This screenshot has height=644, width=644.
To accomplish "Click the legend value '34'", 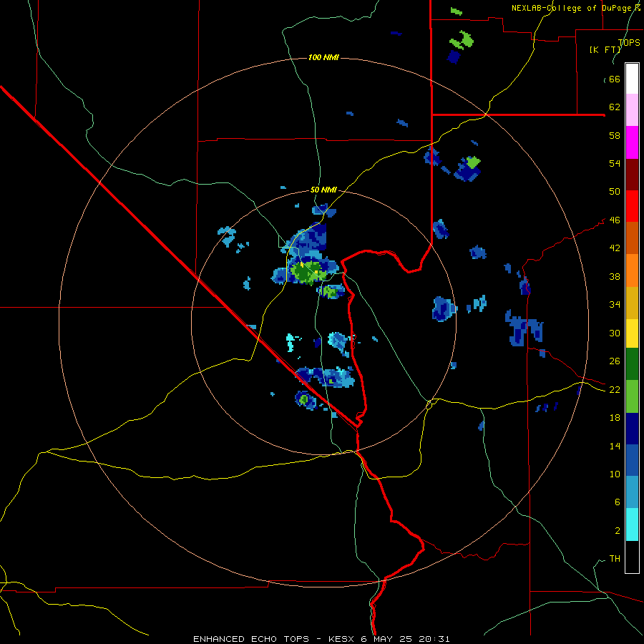I will coord(615,304).
